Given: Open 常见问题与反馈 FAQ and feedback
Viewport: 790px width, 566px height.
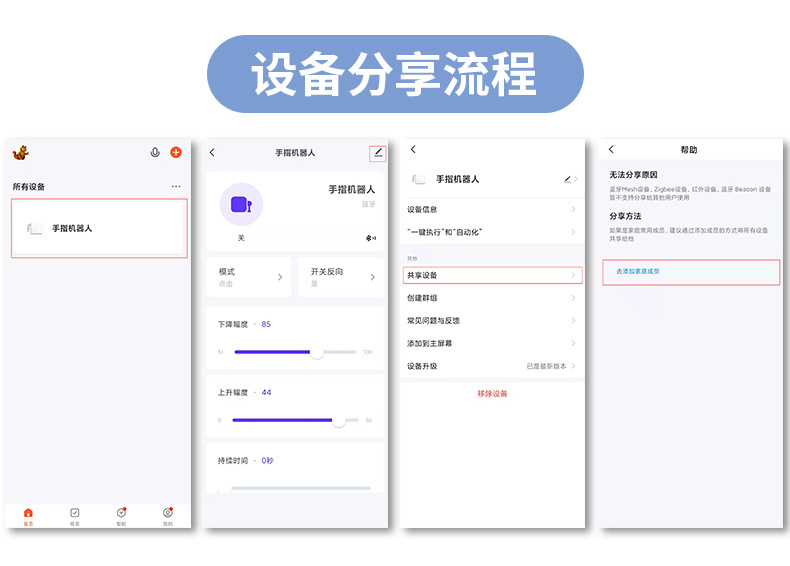Looking at the screenshot, I should 492,321.
